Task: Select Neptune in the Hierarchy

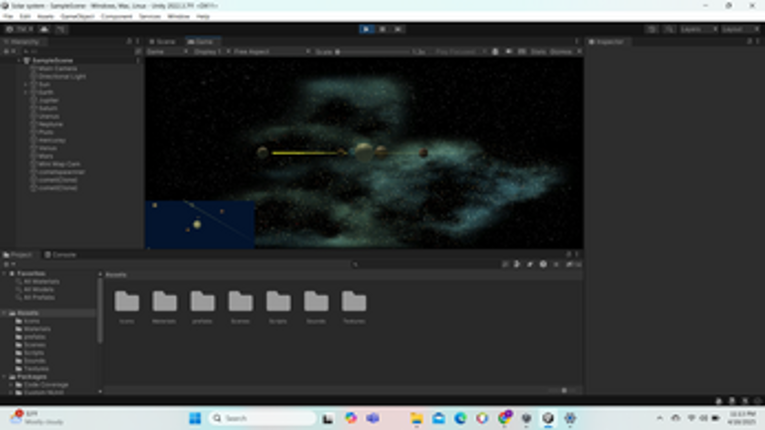Action: point(50,124)
